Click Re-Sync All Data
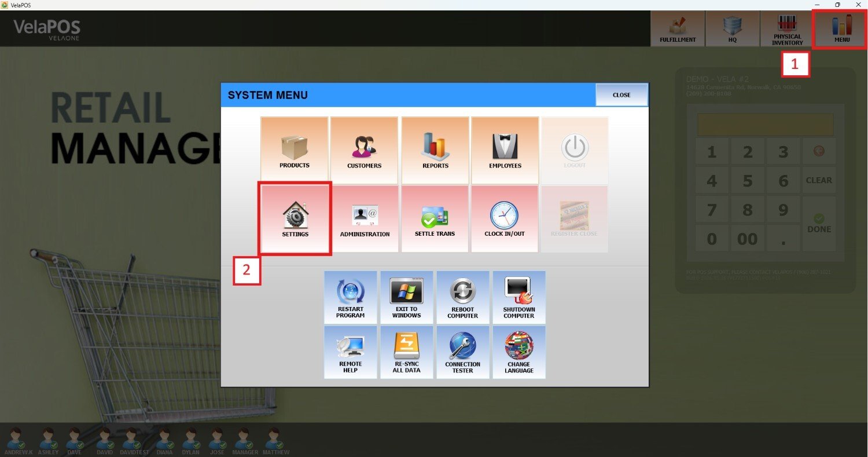Viewport: 868px width, 457px height. point(406,352)
